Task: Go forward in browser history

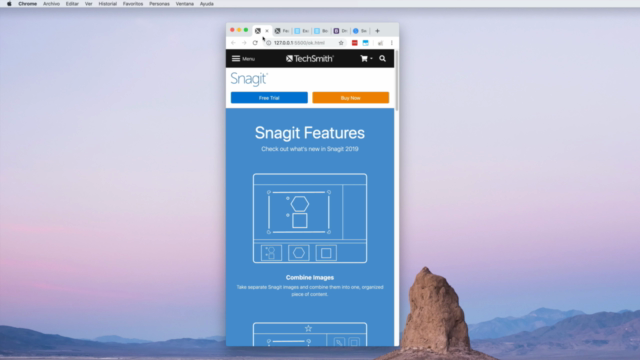Action: [x=244, y=43]
